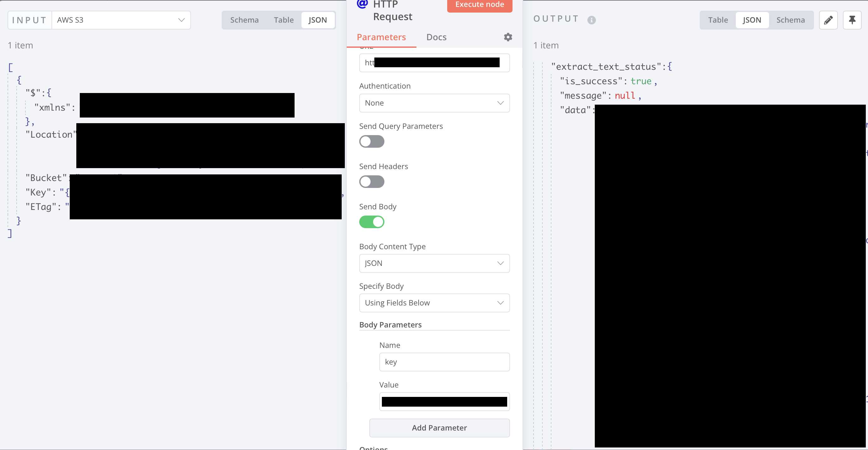
Task: Switch to the Docs tab
Action: pyautogui.click(x=436, y=37)
